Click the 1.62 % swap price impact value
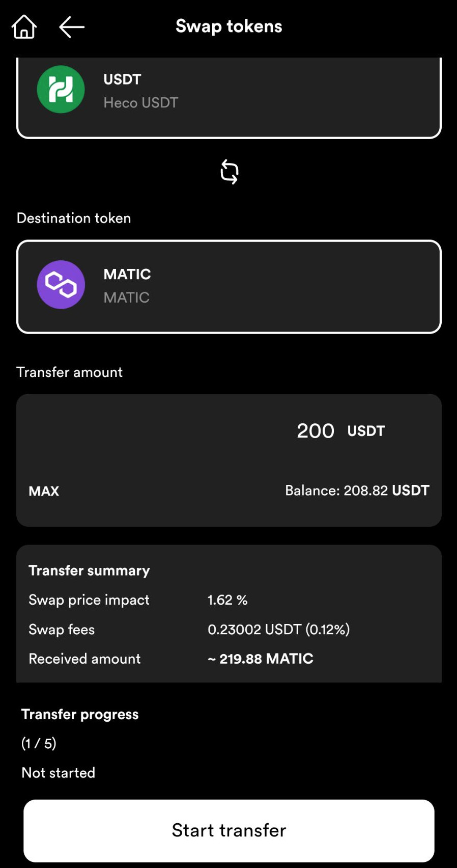The height and width of the screenshot is (868, 457). [x=227, y=600]
